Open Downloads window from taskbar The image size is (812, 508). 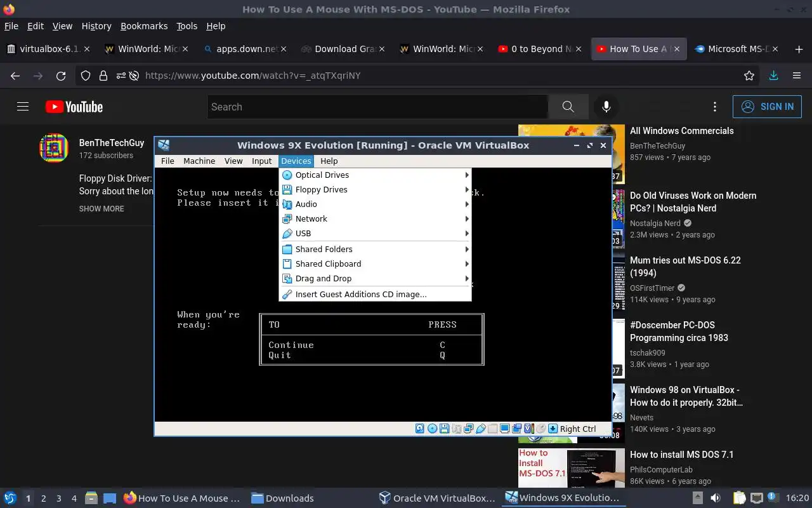click(282, 498)
